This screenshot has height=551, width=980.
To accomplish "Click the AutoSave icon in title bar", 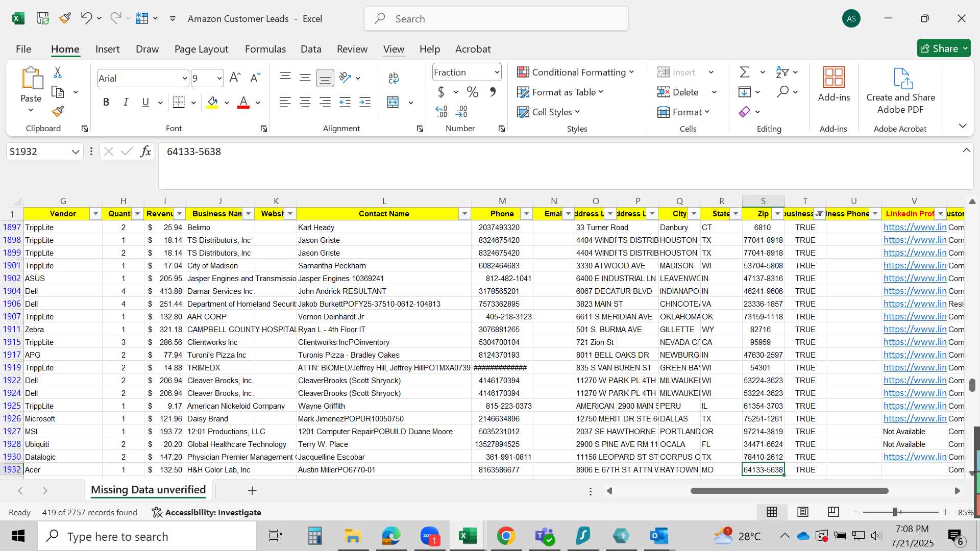I will click(x=43, y=18).
